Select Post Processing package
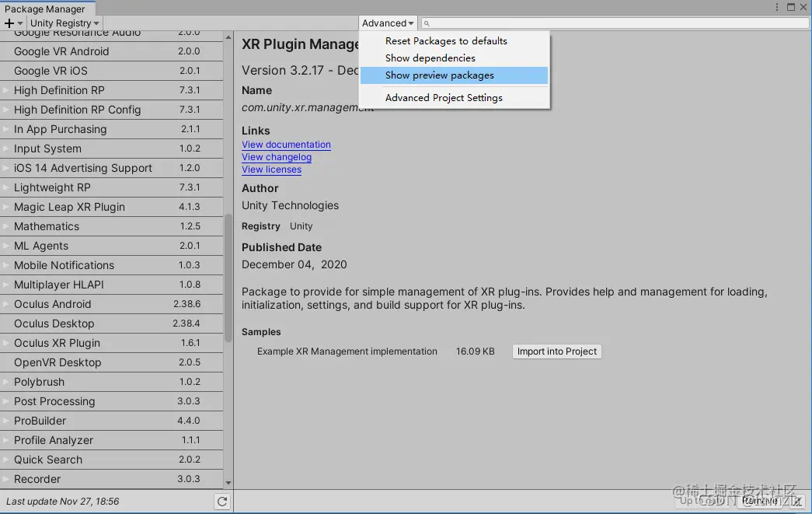Screen dimensions: 812x514 click(111, 401)
